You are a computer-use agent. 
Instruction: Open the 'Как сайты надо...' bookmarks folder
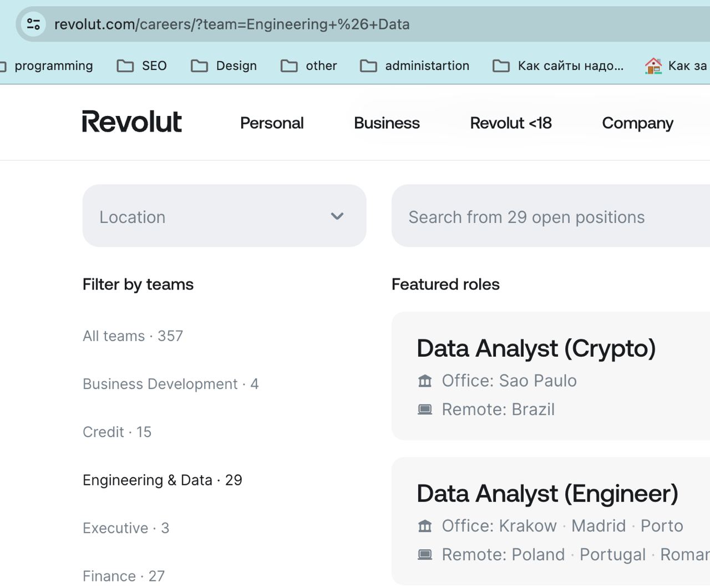[x=558, y=65]
